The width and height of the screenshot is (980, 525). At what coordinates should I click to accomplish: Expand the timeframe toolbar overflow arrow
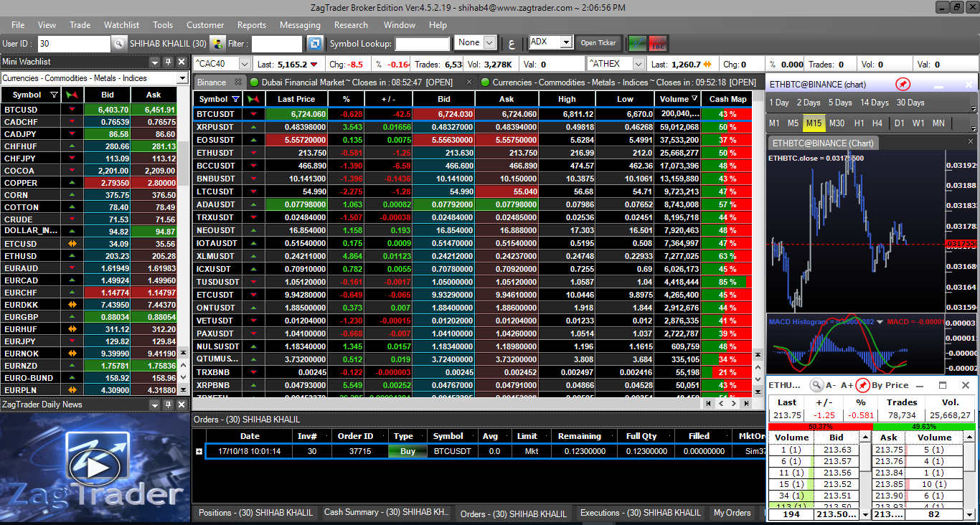coord(974,130)
